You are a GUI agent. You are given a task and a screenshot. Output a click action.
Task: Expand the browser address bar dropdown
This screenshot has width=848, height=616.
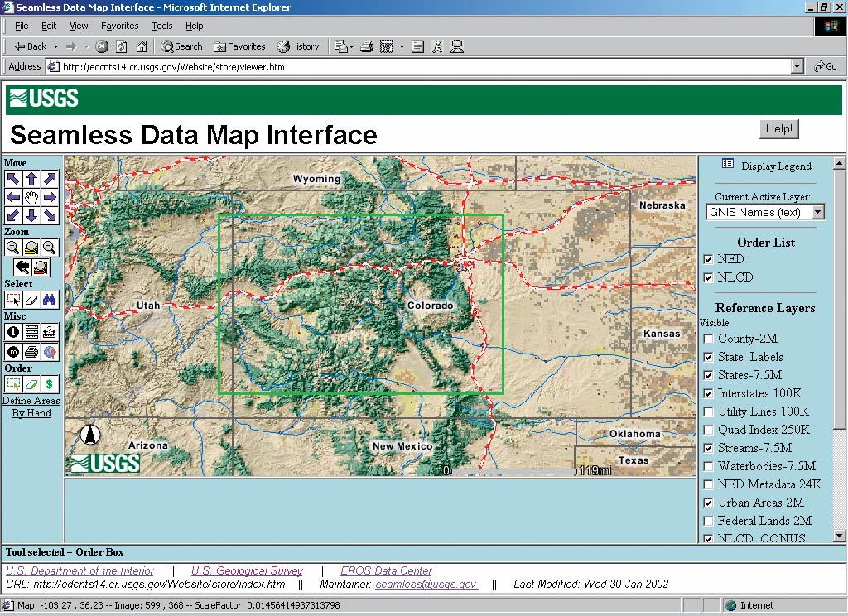tap(797, 66)
